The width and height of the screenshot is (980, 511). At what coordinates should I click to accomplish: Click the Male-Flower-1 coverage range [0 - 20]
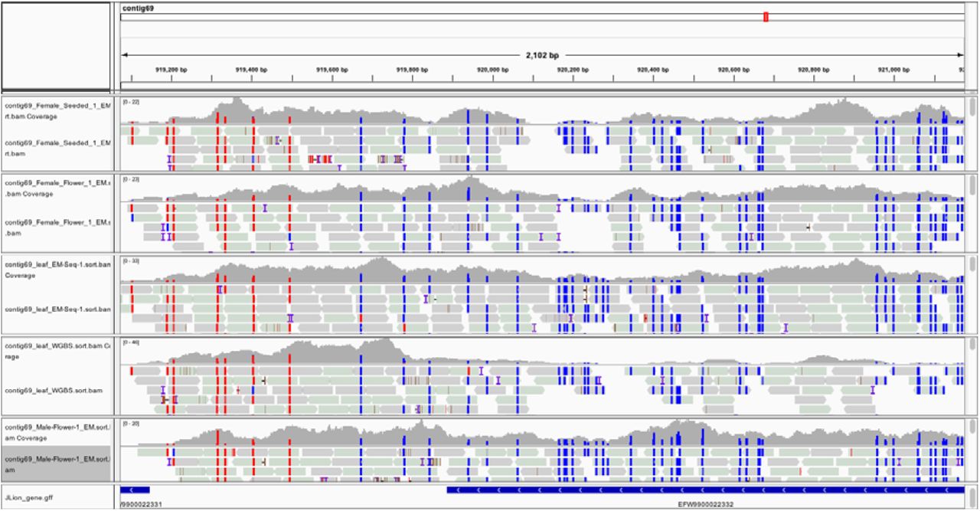[x=131, y=423]
